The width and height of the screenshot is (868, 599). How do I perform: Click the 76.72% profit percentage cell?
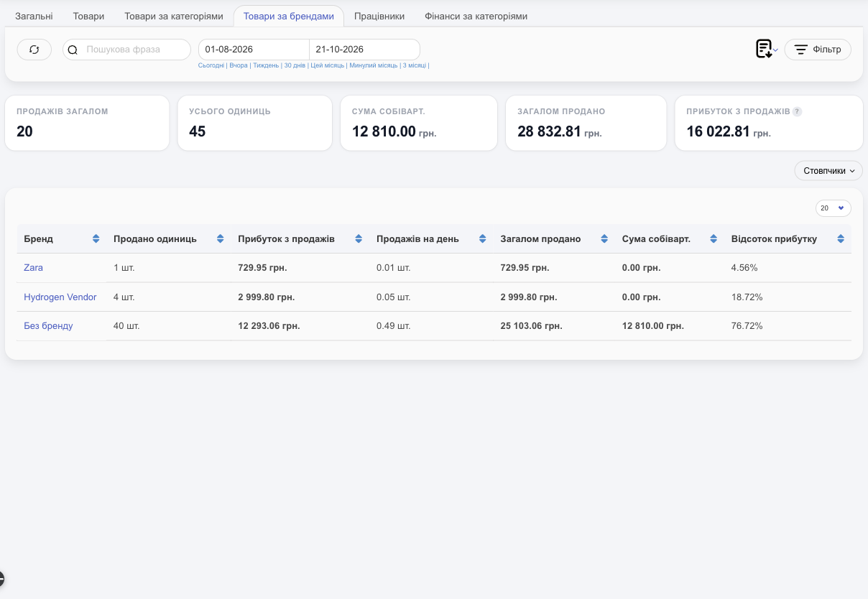click(747, 326)
